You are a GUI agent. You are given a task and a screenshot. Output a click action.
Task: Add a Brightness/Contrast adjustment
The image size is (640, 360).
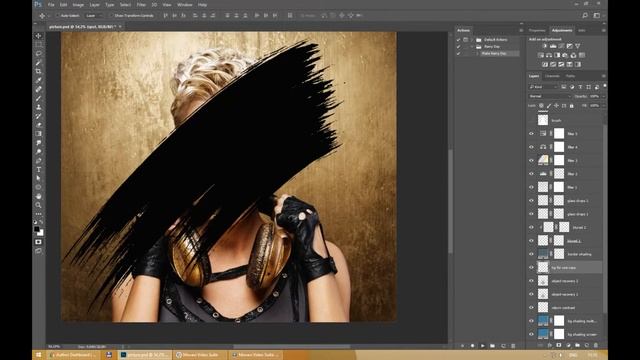pos(545,46)
